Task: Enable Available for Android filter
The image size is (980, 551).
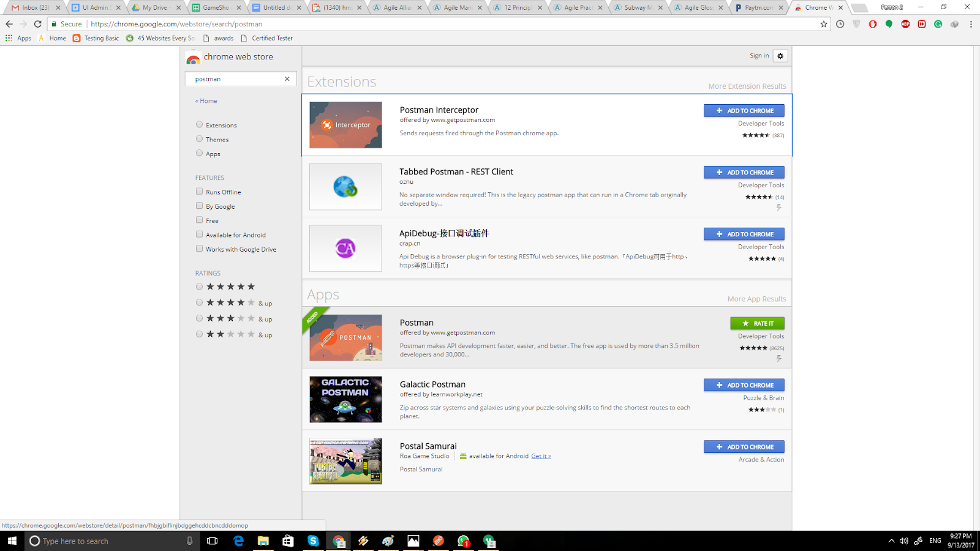Action: coord(199,234)
